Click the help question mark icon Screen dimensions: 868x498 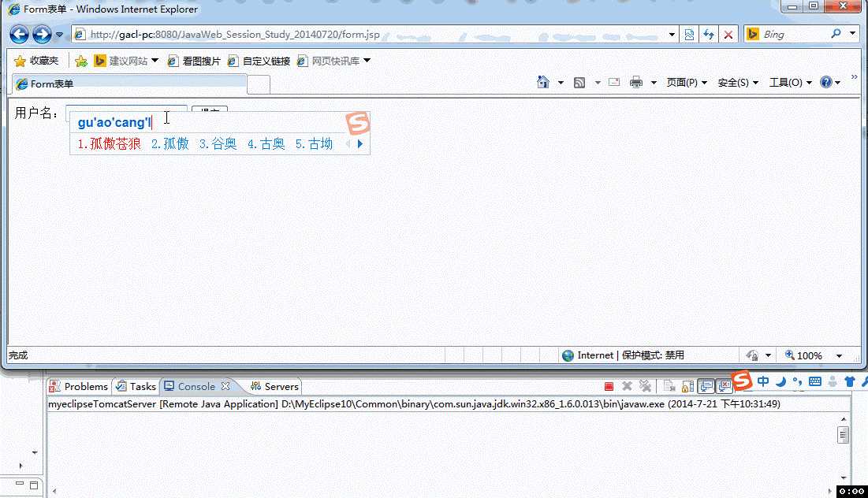pyautogui.click(x=826, y=83)
